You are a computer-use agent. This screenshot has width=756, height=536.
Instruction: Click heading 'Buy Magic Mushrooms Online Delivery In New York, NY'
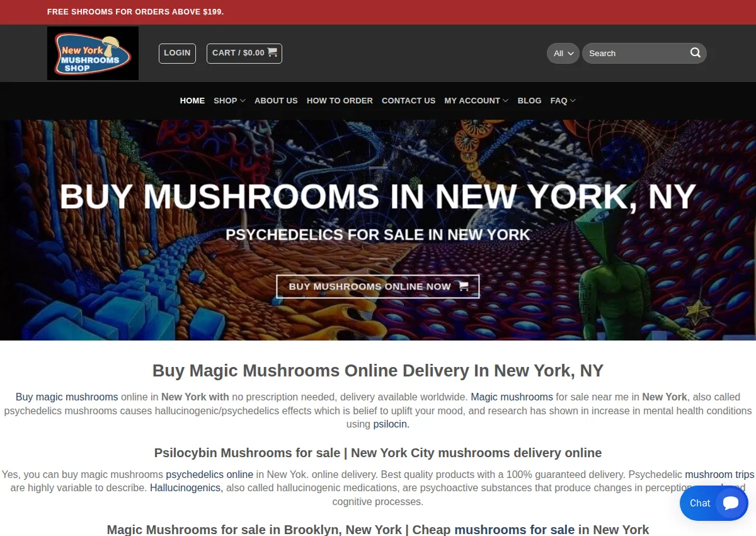(x=378, y=371)
